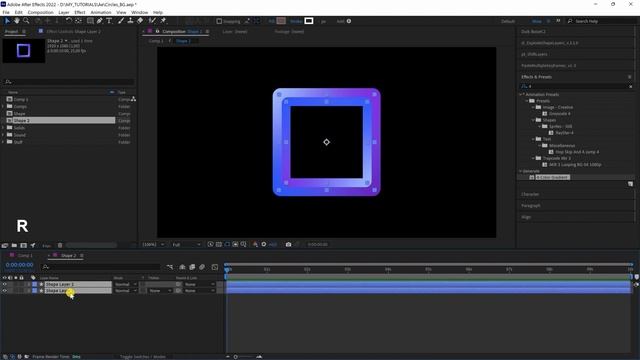Select the Eraser tool
The height and width of the screenshot is (360, 640).
click(140, 21)
